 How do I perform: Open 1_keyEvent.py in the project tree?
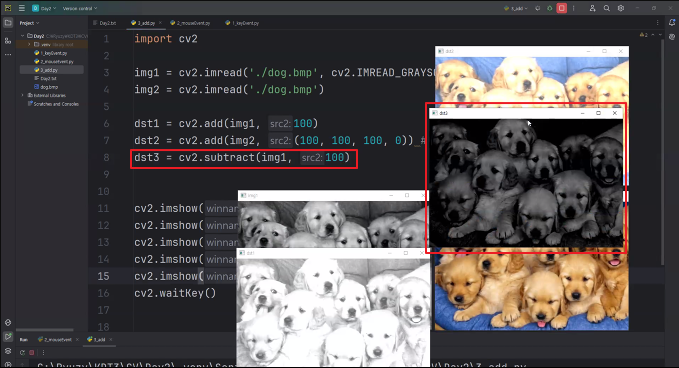tap(51, 53)
